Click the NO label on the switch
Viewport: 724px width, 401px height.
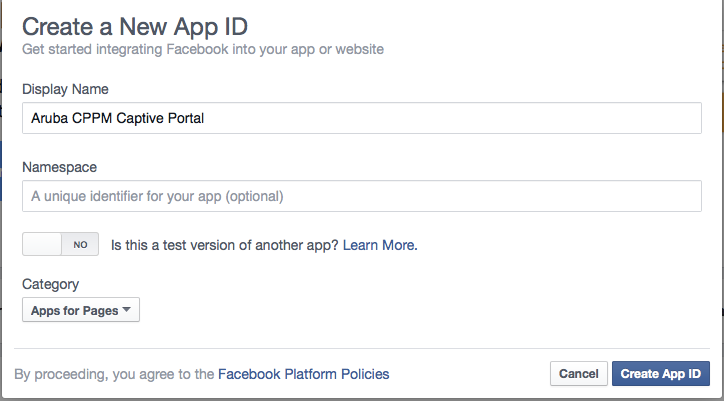(80, 244)
